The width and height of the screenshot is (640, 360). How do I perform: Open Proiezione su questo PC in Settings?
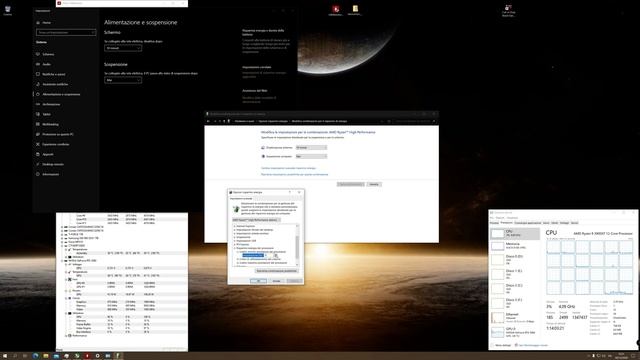coord(58,134)
